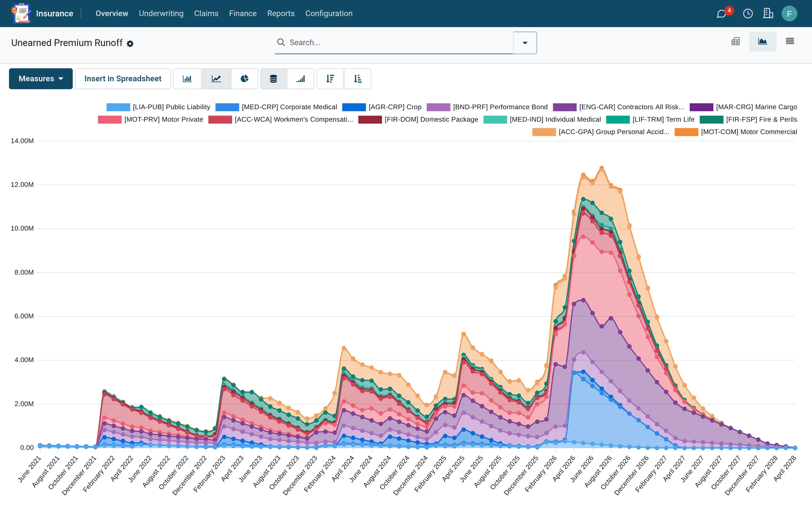Open the Insurance app home icon
812x508 pixels.
(21, 14)
